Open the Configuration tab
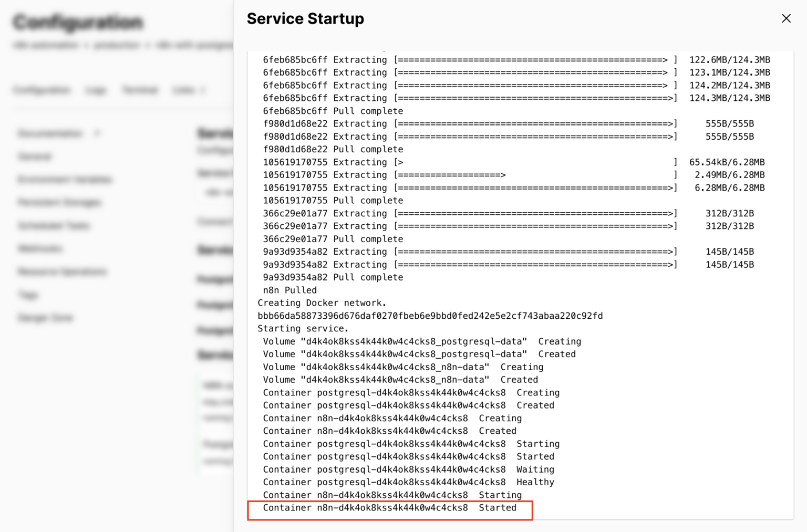807x532 pixels. pos(41,90)
